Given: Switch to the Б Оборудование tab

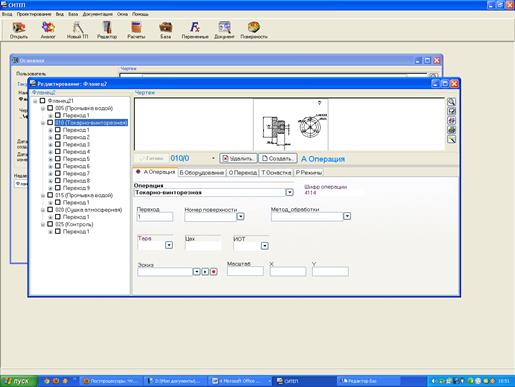Looking at the screenshot, I should click(202, 173).
